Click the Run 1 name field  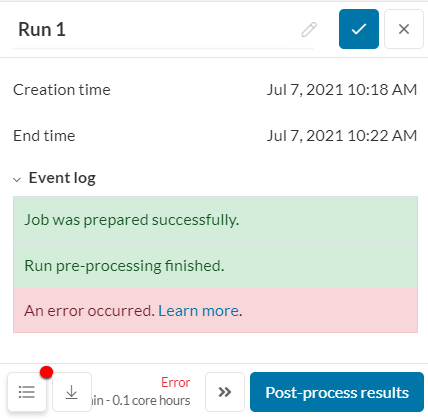[x=163, y=29]
